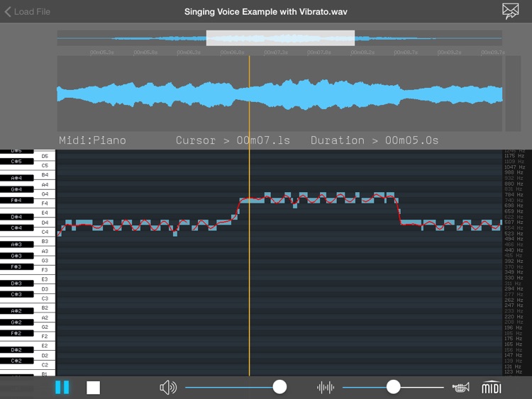Stop playback with the white square
532x399 pixels.
tap(93, 388)
